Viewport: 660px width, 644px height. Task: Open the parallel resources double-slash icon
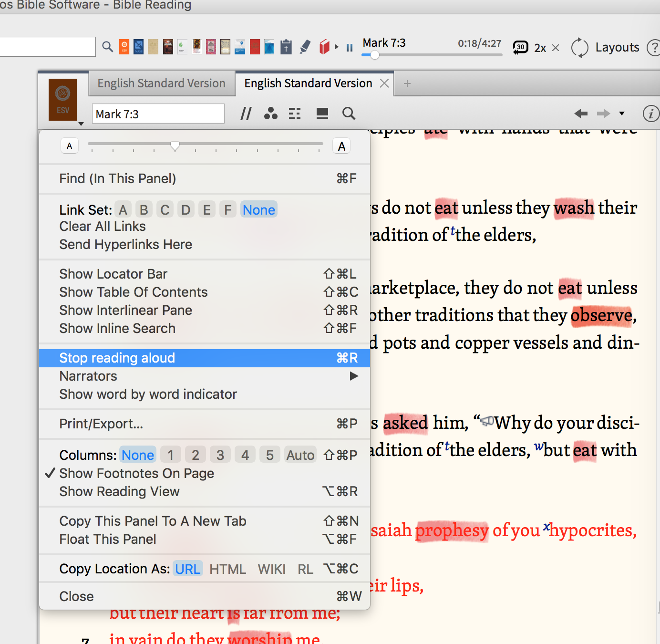coord(246,114)
